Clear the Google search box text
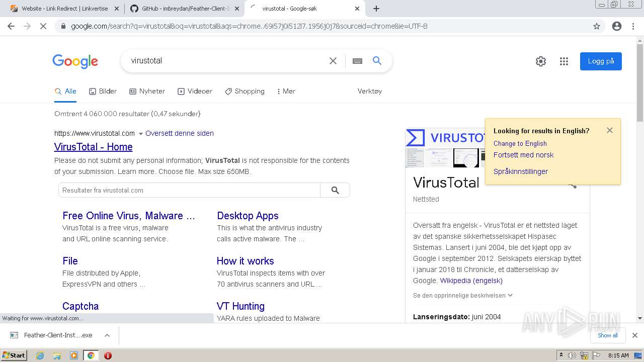The width and height of the screenshot is (644, 362). point(333,61)
